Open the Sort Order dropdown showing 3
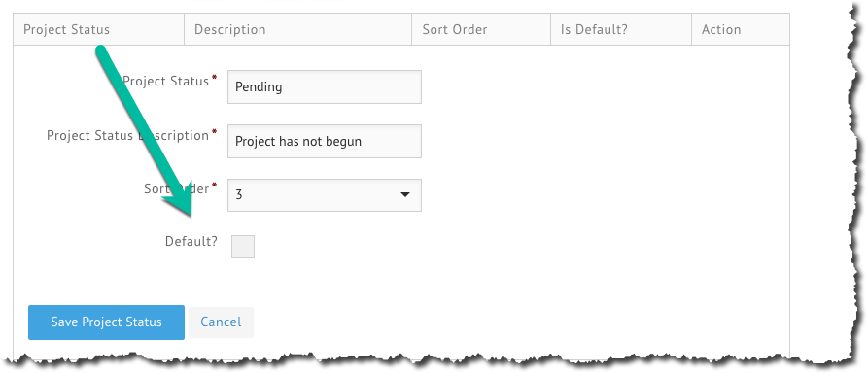 pyautogui.click(x=325, y=195)
